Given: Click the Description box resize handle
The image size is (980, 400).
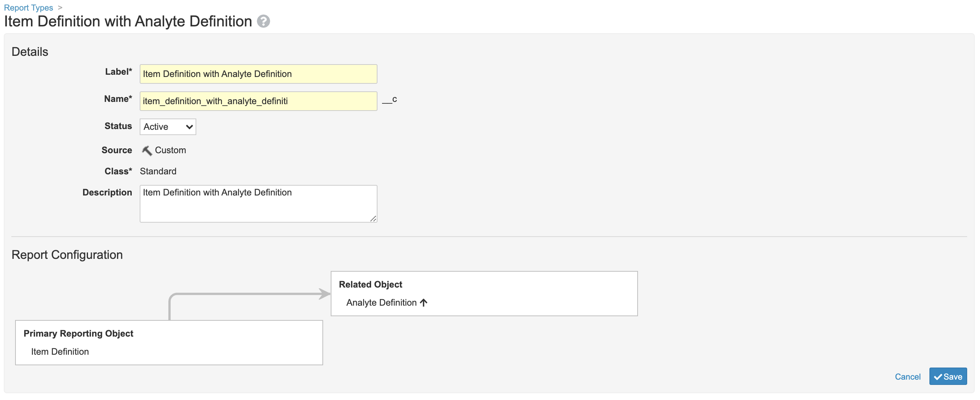Looking at the screenshot, I should tap(373, 218).
